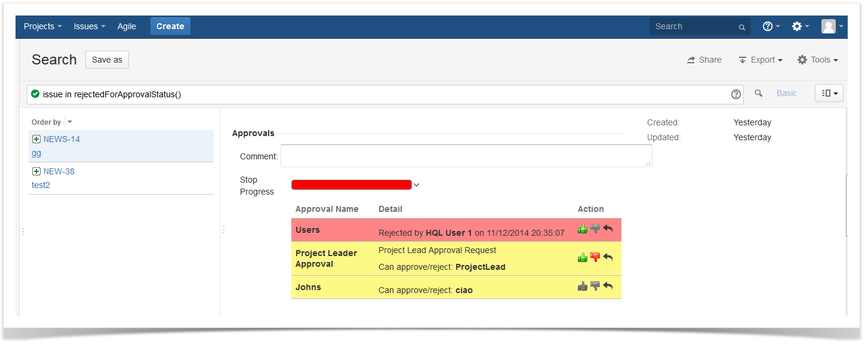Switch to Basic search mode

click(x=786, y=93)
